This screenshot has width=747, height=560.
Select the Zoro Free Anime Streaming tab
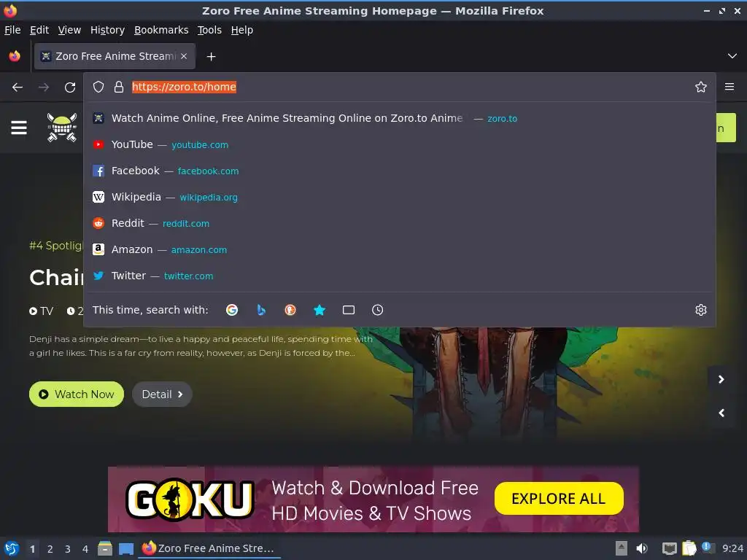click(115, 56)
